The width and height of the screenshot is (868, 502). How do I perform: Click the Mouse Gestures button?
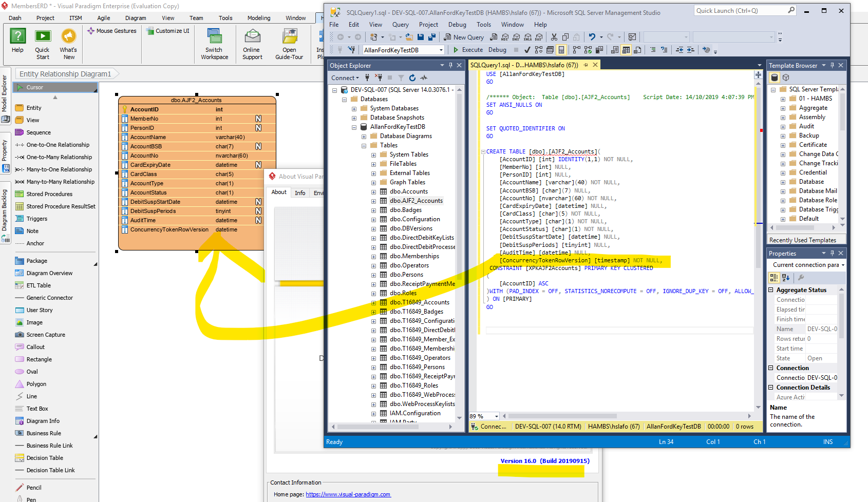[112, 31]
